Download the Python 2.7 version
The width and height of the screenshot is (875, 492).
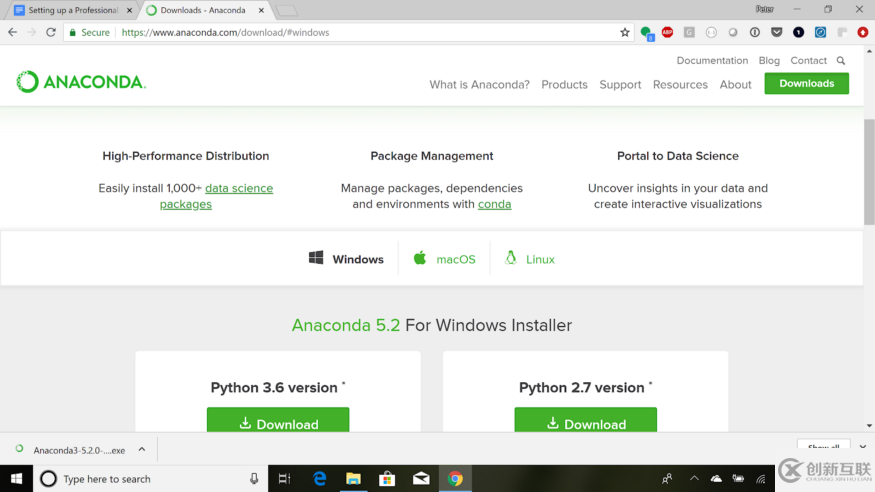(585, 420)
